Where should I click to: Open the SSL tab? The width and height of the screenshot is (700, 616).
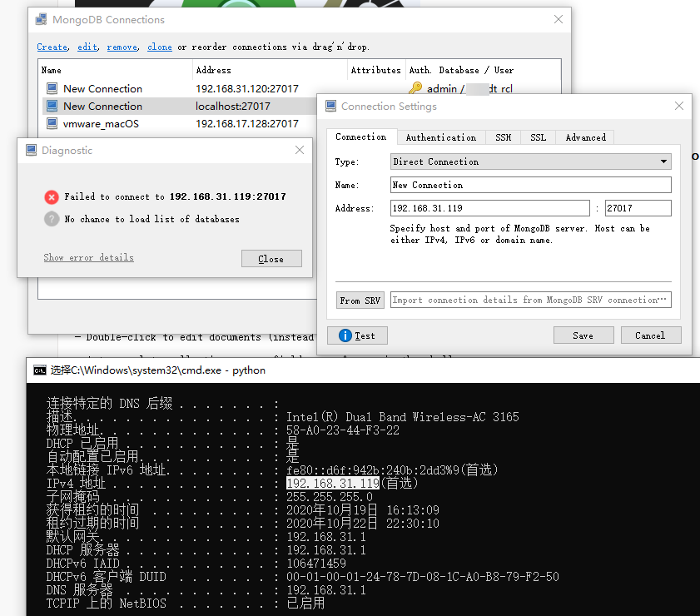(x=538, y=137)
